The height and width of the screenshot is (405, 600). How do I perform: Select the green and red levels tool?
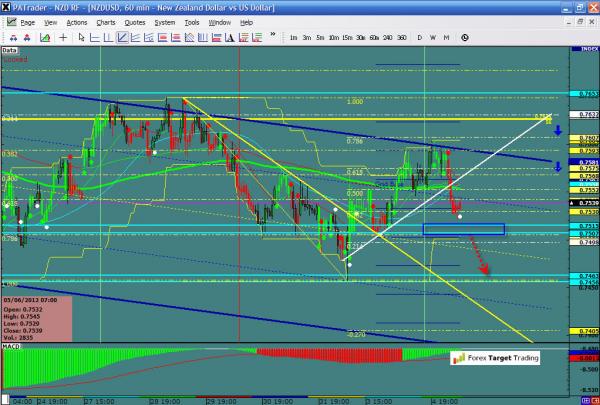pos(257,38)
